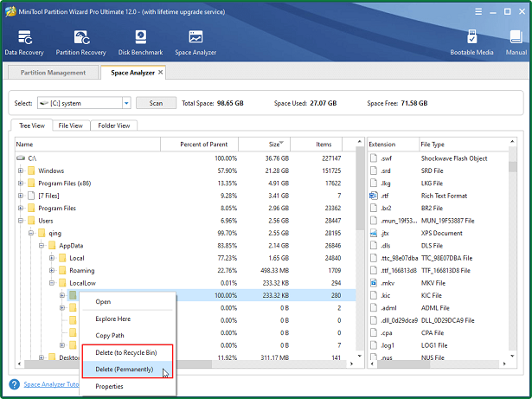
Task: Sort by the Name column header
Action: (x=88, y=145)
